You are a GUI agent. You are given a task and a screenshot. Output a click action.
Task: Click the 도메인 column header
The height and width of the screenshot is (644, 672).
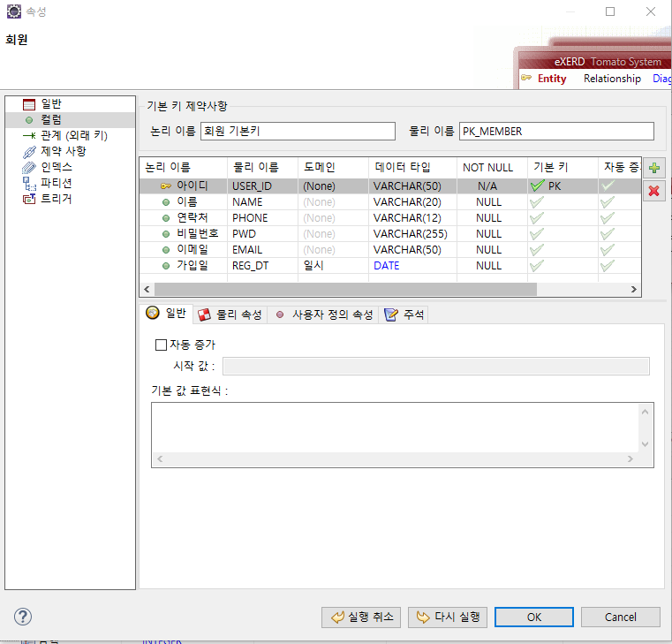pos(333,168)
